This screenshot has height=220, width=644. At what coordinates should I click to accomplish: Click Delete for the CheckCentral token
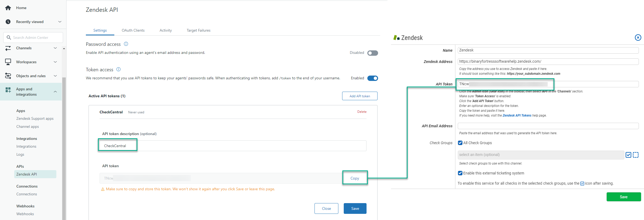pyautogui.click(x=362, y=112)
